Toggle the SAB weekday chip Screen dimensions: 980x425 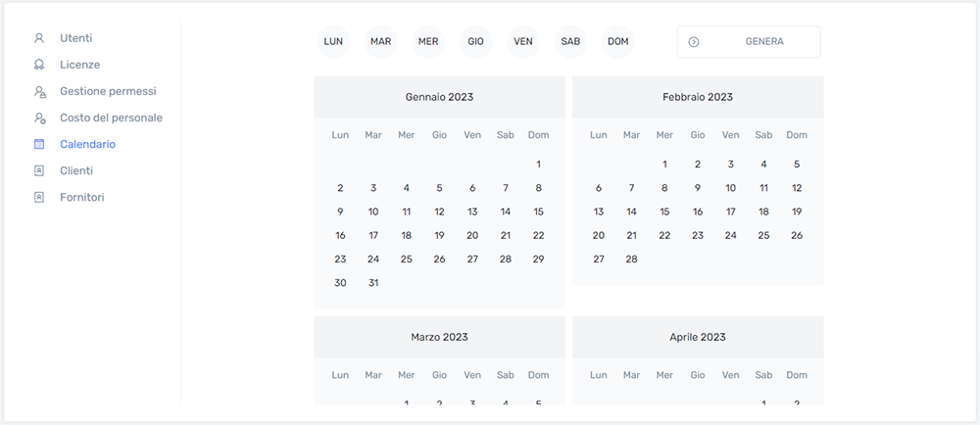570,42
